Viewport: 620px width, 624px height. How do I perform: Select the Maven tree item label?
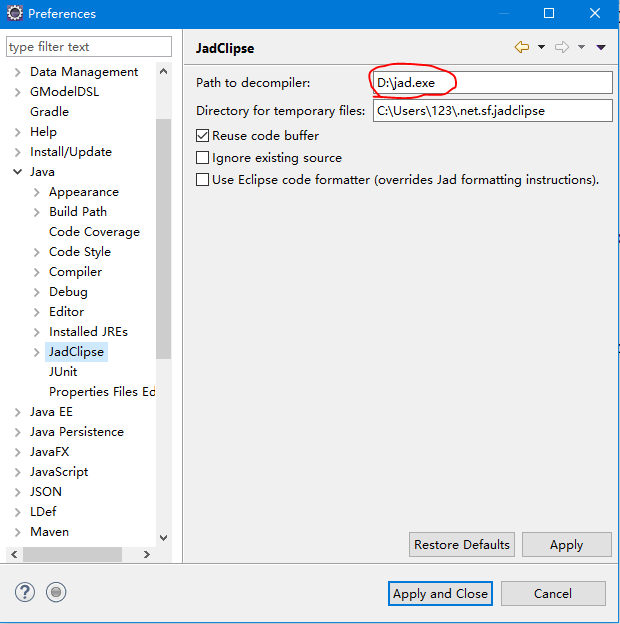[x=49, y=532]
